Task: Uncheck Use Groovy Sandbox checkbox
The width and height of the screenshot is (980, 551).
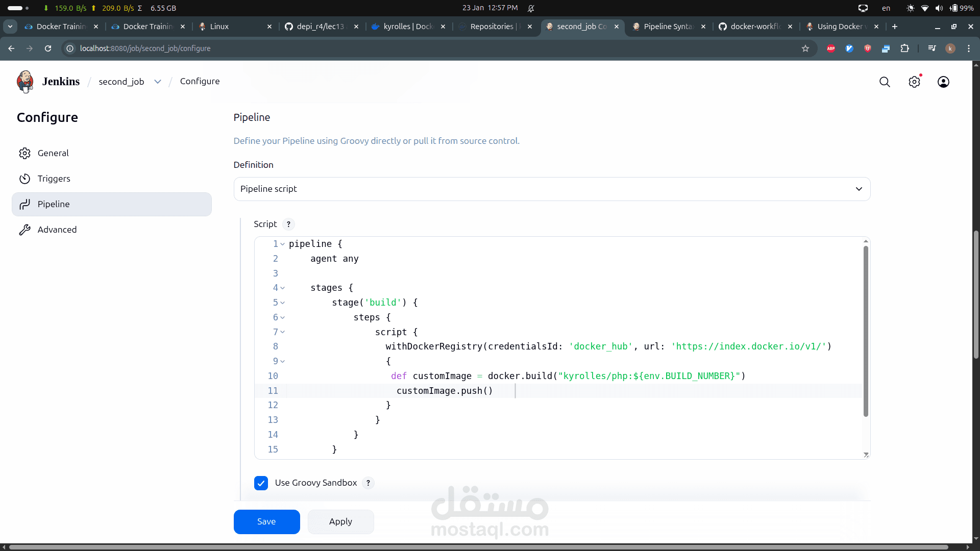Action: pyautogui.click(x=261, y=483)
